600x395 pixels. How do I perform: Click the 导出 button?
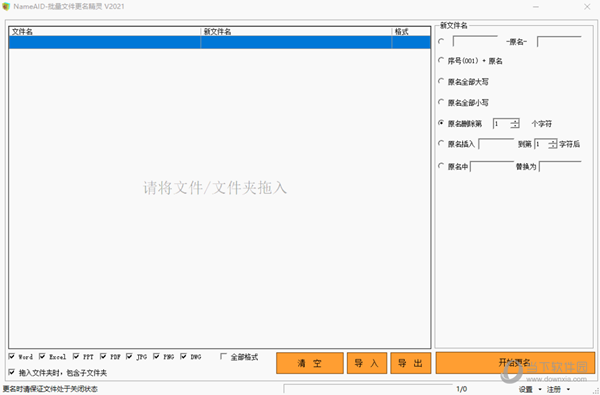click(x=411, y=363)
